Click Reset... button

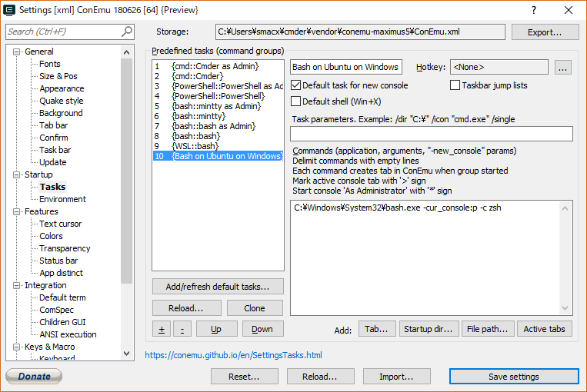coord(245,377)
